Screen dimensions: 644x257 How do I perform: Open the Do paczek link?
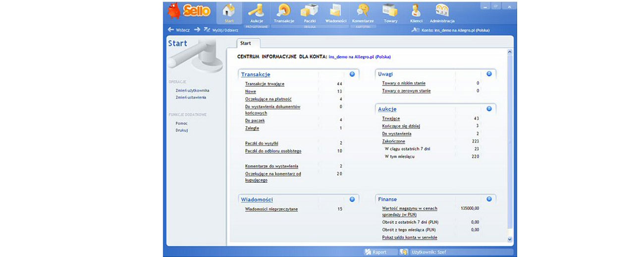coord(255,120)
